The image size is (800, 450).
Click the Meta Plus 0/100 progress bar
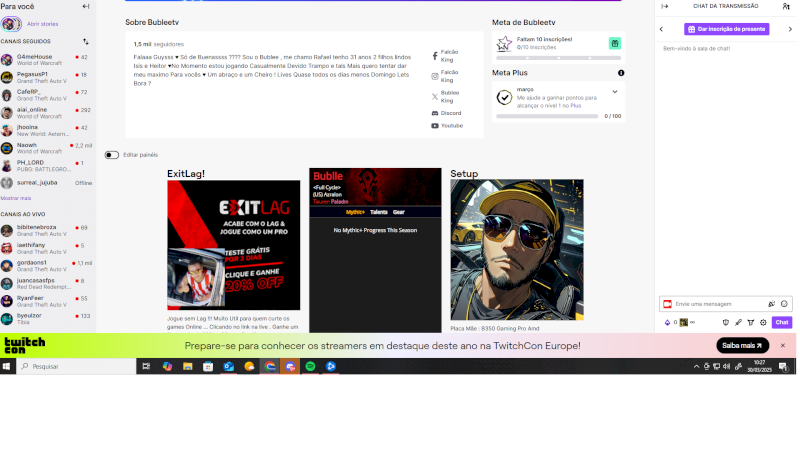point(547,116)
